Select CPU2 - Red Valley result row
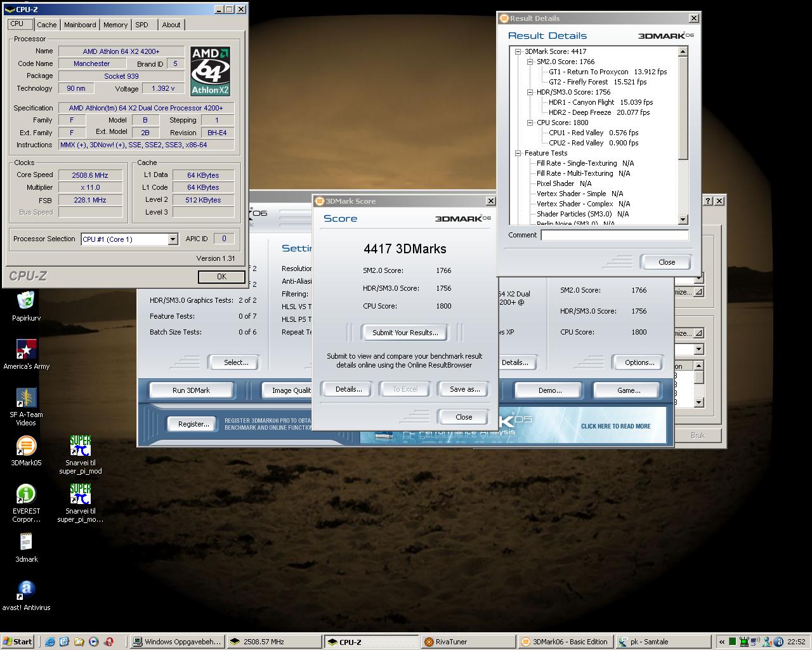The image size is (812, 650). tap(594, 143)
